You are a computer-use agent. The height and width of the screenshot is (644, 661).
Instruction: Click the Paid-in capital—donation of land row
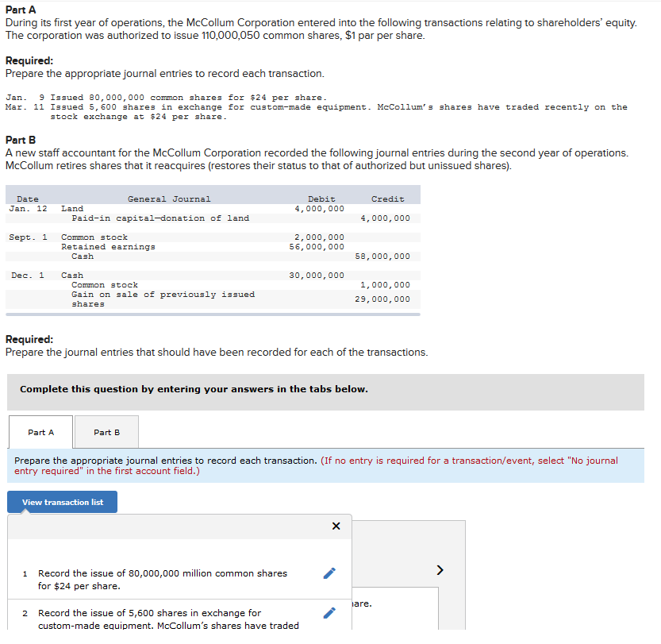tap(213, 218)
